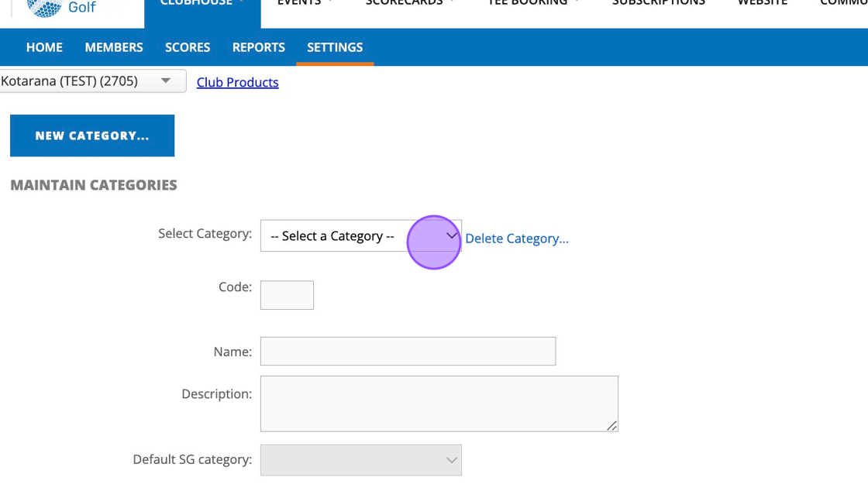The width and height of the screenshot is (868, 484).
Task: Click into the Code input field
Action: (287, 295)
